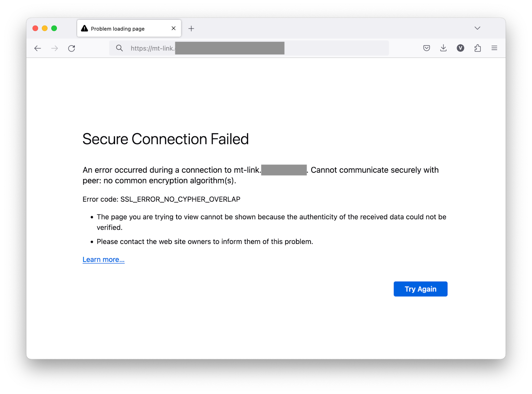Open the application hamburger menu
Viewport: 532px width, 394px height.
[494, 48]
